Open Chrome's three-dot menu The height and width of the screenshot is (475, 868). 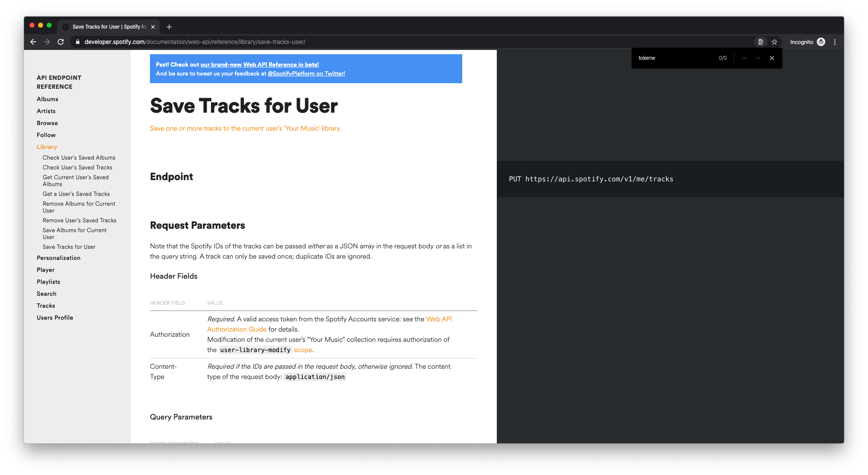[x=835, y=42]
